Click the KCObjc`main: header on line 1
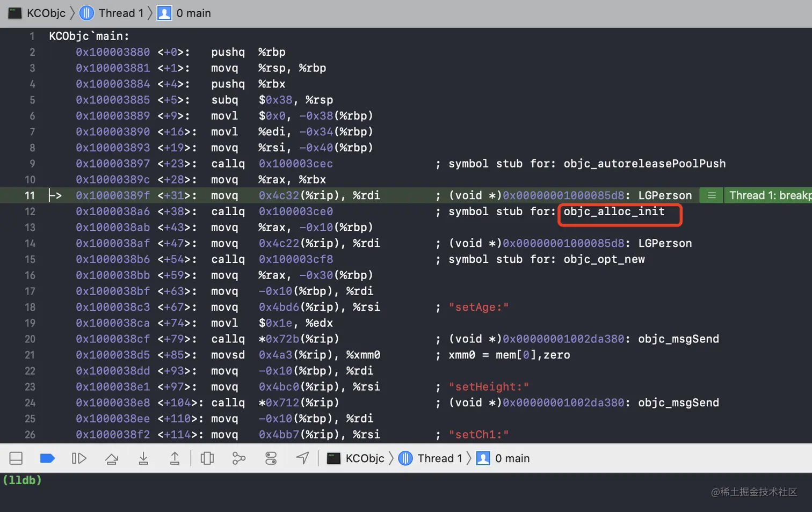This screenshot has width=812, height=512. point(89,36)
